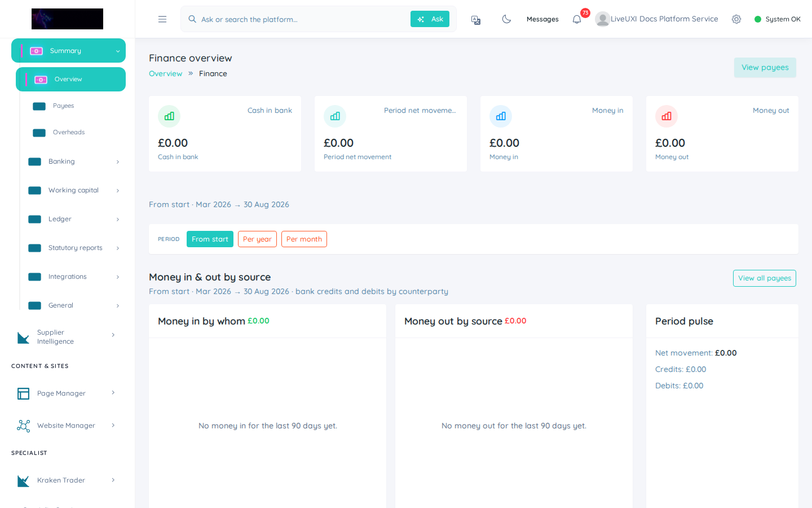This screenshot has width=812, height=508.
Task: Select the Per month period option
Action: click(x=304, y=239)
